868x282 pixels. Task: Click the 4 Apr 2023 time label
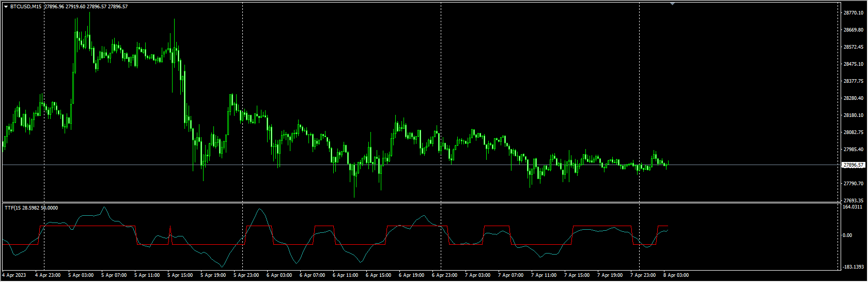click(x=14, y=275)
